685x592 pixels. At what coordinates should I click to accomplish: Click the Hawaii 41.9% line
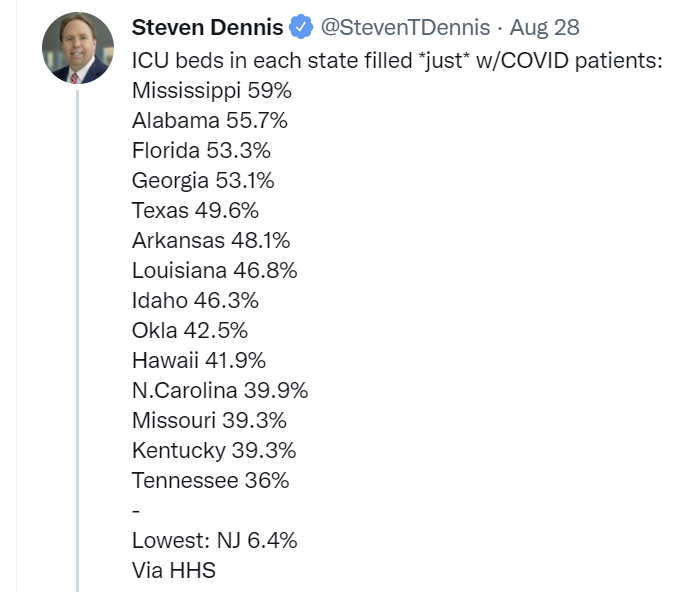(199, 360)
